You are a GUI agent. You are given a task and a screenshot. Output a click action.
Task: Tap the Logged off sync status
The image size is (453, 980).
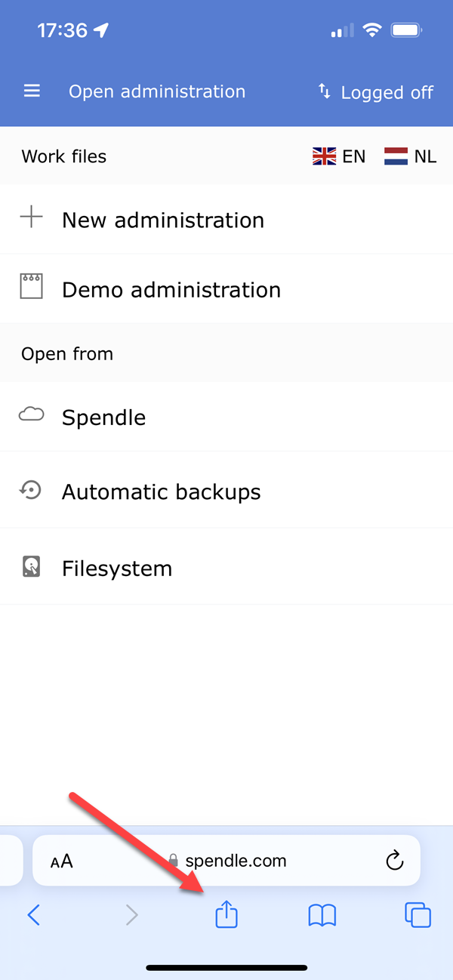[x=375, y=92]
